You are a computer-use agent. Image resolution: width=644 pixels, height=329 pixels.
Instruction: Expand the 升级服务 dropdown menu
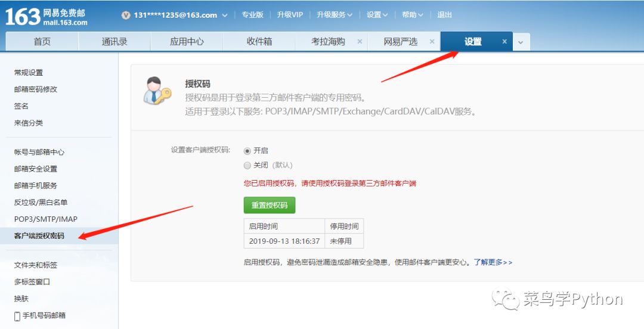(349, 15)
